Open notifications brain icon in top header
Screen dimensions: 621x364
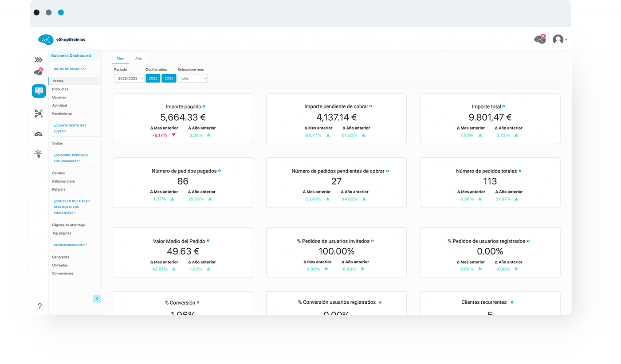(539, 39)
